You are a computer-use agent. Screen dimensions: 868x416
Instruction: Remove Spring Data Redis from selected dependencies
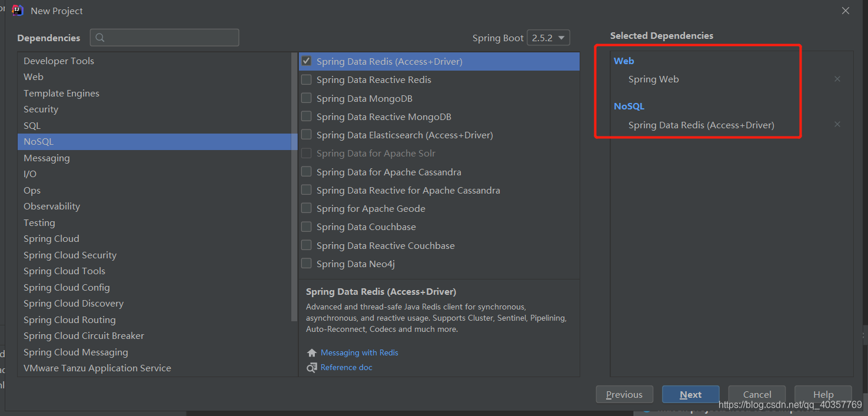[x=837, y=124]
